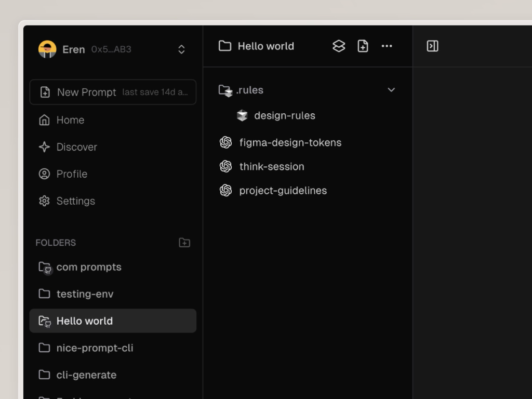The image size is (532, 399).
Task: Open the project-guidelines prompt
Action: (x=283, y=190)
